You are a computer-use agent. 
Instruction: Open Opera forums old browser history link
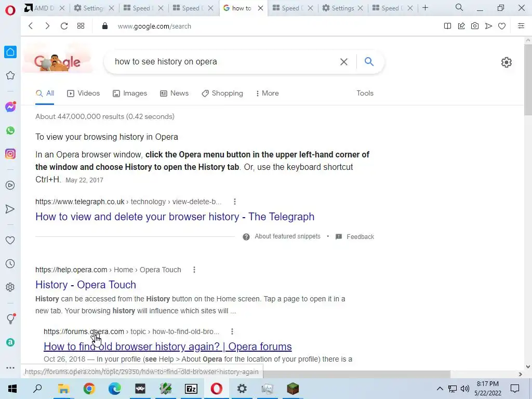point(168,347)
